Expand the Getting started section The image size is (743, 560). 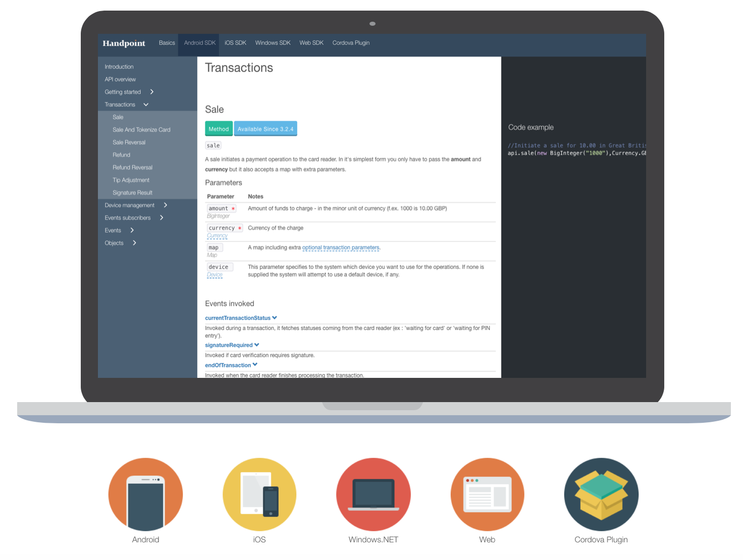(x=151, y=92)
